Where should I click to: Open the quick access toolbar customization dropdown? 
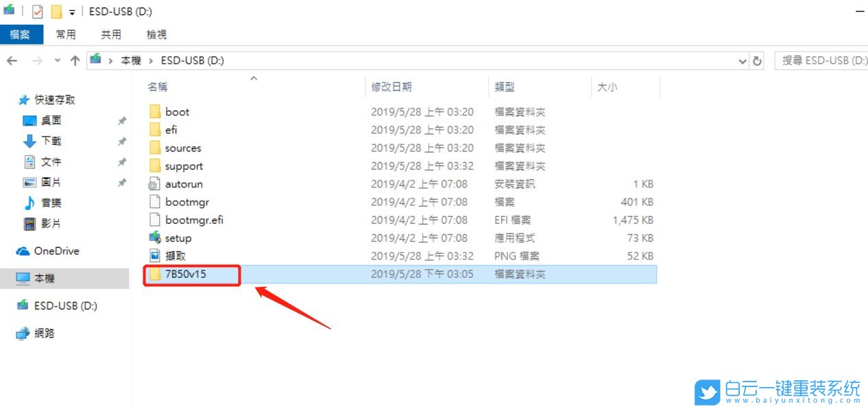coord(71,11)
